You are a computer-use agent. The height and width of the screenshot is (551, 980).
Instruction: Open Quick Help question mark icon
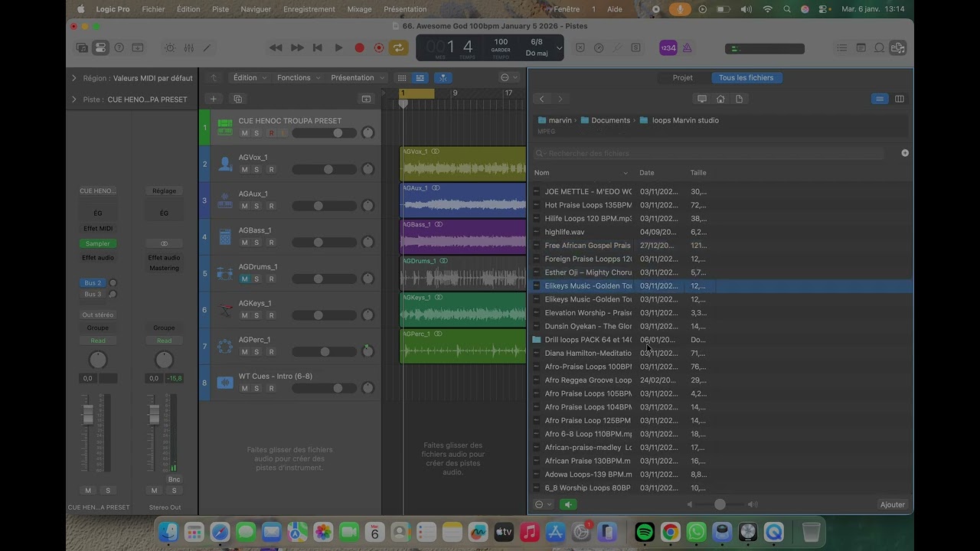point(119,47)
